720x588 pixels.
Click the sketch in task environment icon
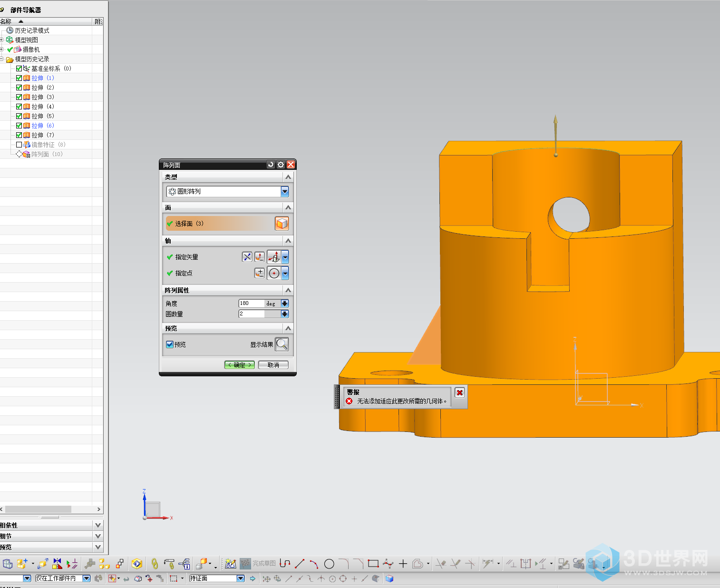[x=230, y=564]
